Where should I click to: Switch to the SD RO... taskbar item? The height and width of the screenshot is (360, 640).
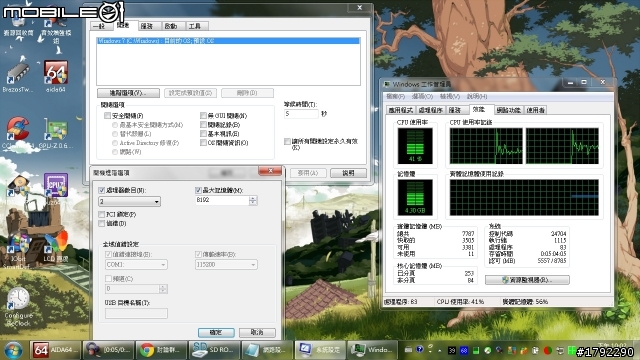[x=214, y=350]
